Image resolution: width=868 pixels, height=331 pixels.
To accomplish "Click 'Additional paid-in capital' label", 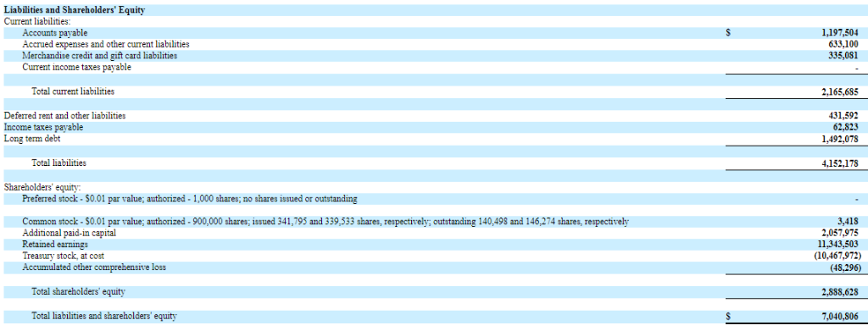I will click(70, 233).
